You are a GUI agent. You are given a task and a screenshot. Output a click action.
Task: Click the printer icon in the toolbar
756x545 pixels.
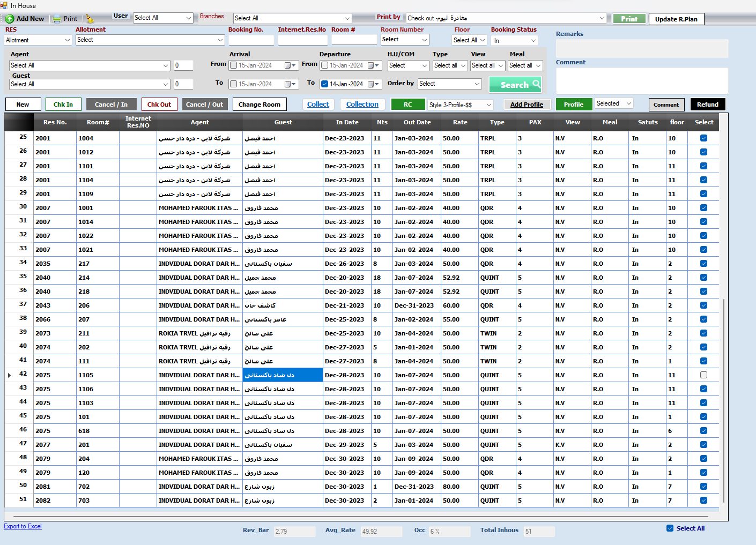pos(57,19)
